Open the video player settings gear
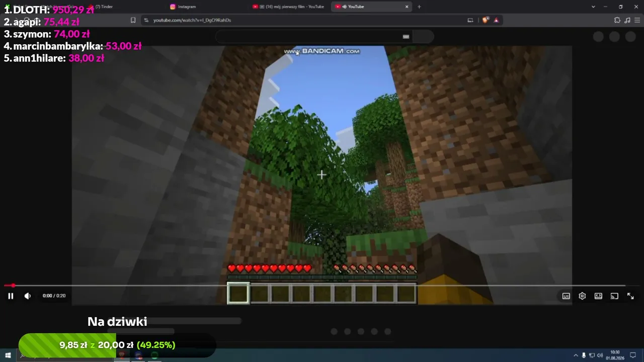 coord(582,296)
